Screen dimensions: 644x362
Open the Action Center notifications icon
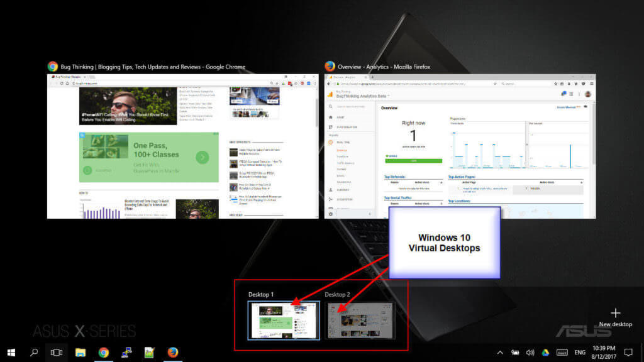click(628, 353)
